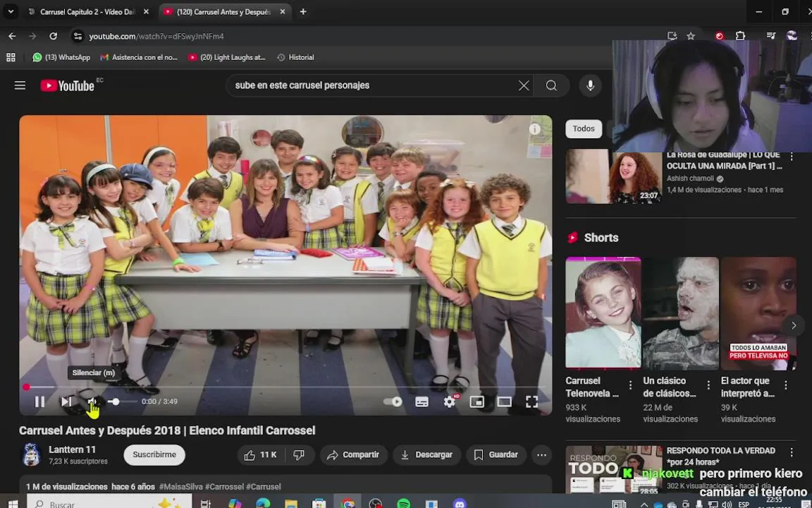Viewport: 812px width, 508px height.
Task: Toggle autoplay switch in the player
Action: [393, 401]
